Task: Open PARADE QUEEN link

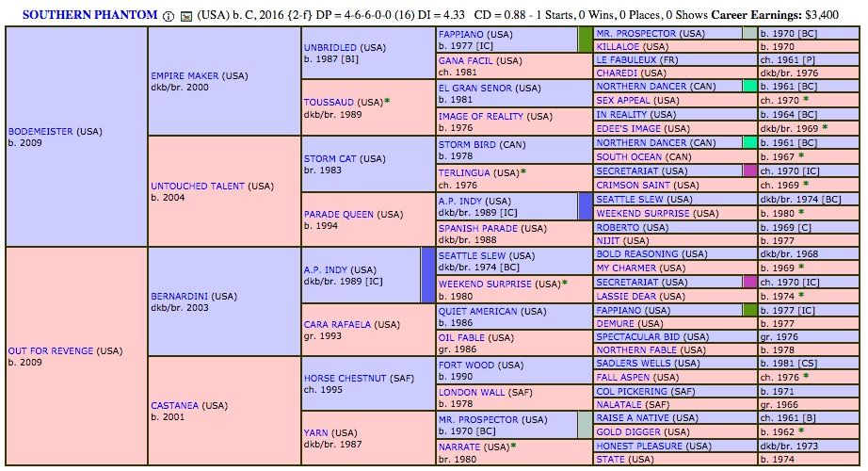Action: tap(338, 215)
